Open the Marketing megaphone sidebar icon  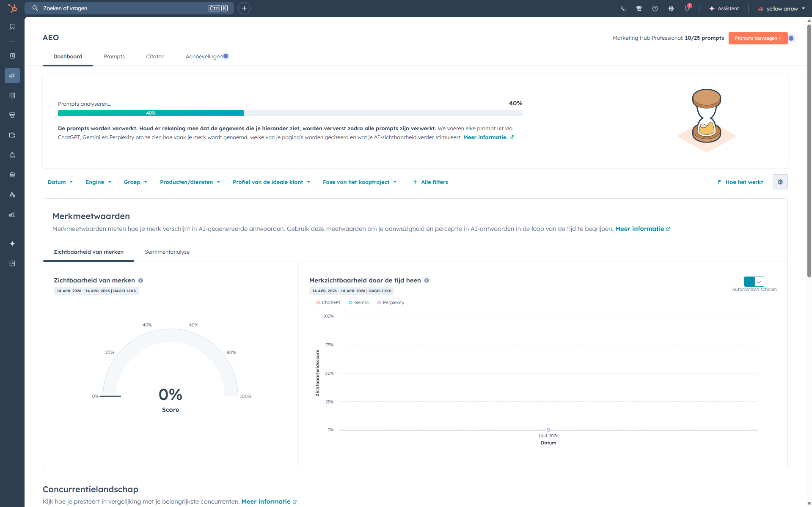(12, 76)
